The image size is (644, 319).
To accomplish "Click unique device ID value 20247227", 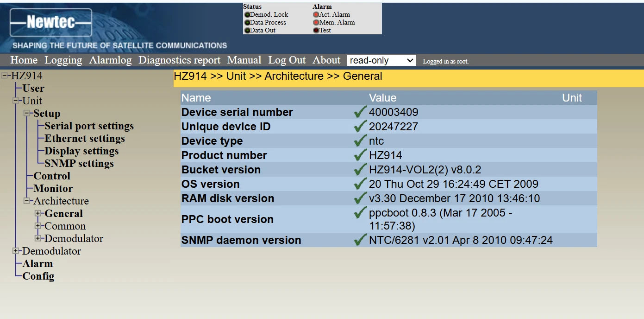I will click(x=394, y=127).
